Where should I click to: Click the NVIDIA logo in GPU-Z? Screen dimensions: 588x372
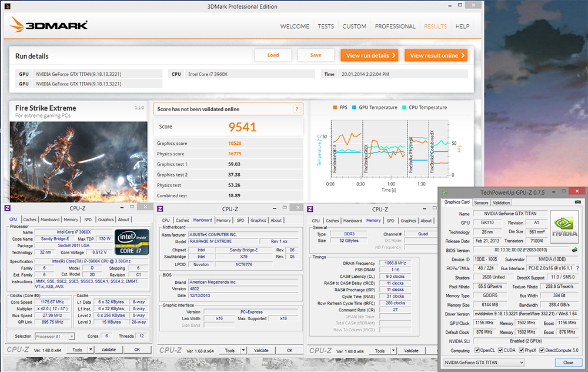point(564,226)
